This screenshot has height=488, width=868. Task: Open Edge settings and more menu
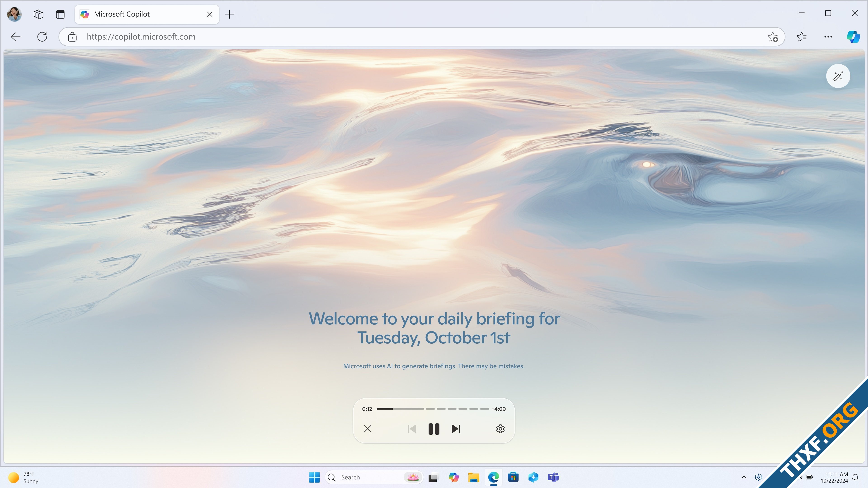point(828,37)
